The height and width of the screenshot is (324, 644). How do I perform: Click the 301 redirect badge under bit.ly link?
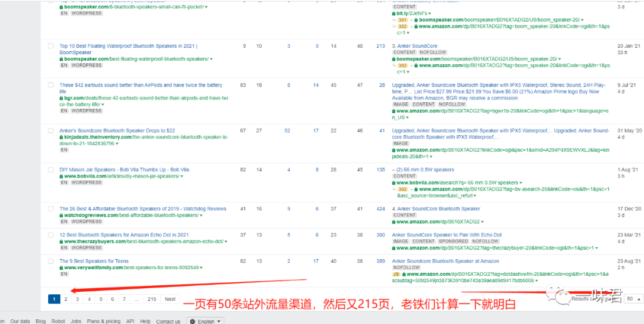(x=402, y=20)
